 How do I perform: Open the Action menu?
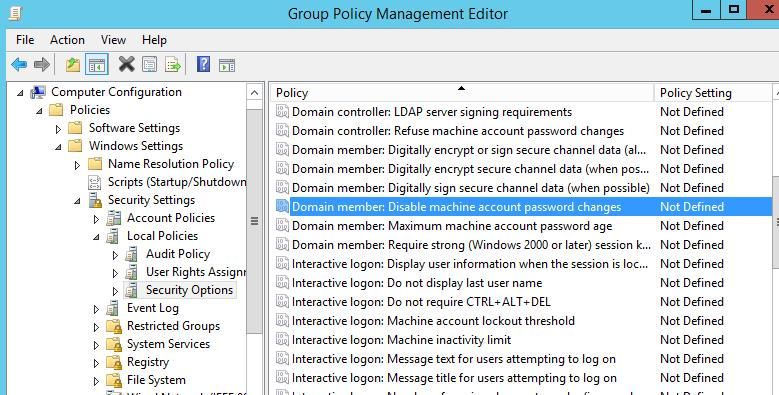[67, 40]
